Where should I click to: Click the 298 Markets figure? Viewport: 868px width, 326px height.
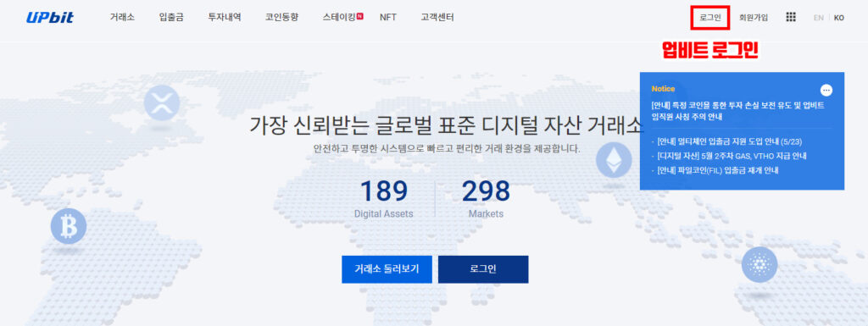click(486, 199)
